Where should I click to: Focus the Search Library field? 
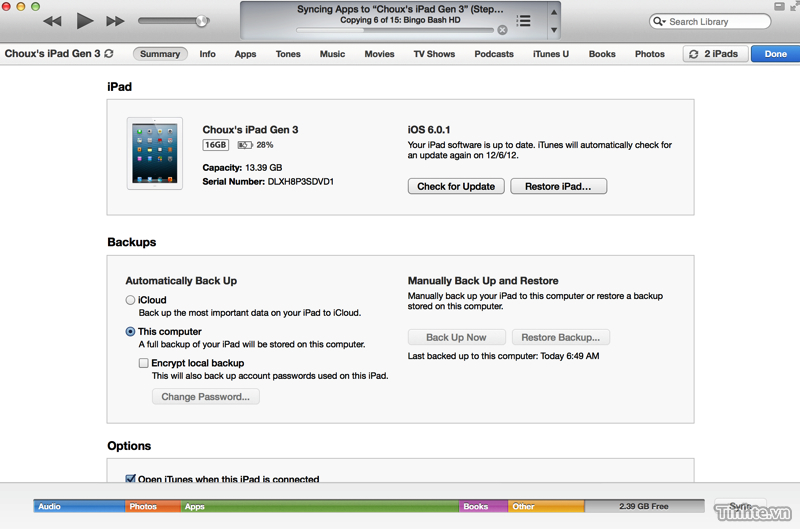(x=710, y=21)
